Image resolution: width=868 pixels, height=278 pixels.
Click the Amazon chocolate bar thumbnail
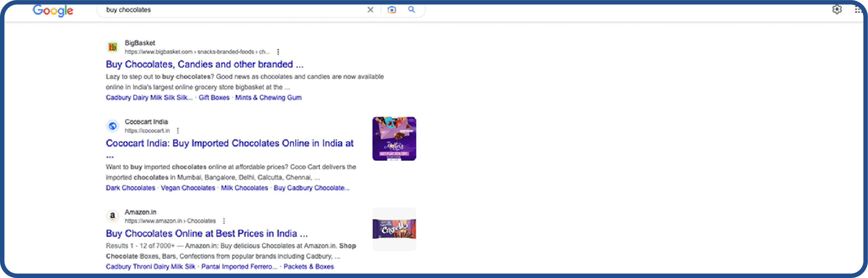coord(394,229)
